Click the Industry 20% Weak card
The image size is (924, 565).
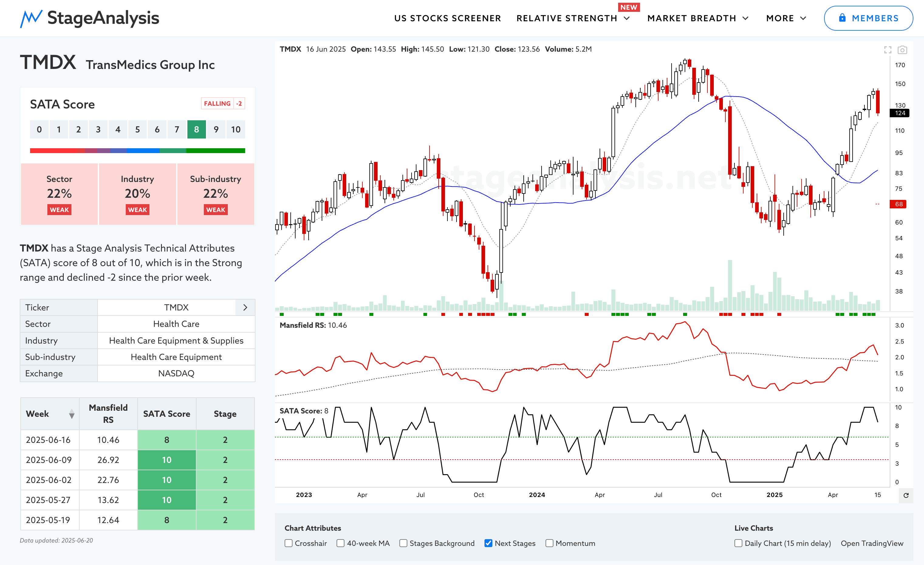click(138, 194)
